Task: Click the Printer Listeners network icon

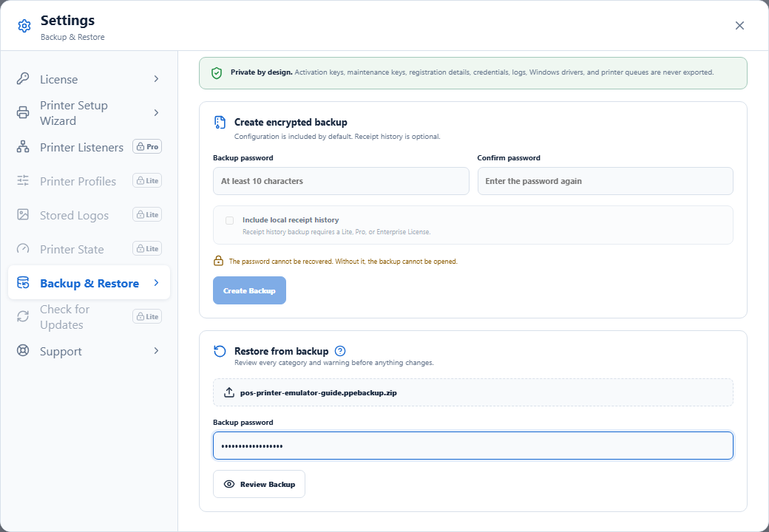Action: pyautogui.click(x=23, y=147)
